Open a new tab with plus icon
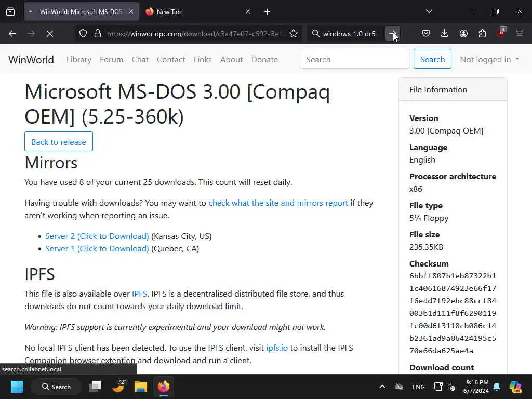Viewport: 532px width, 399px height. (x=267, y=12)
